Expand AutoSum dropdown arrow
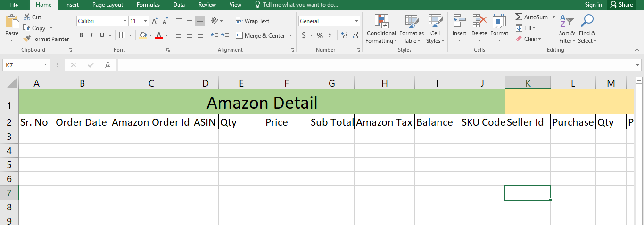 554,17
